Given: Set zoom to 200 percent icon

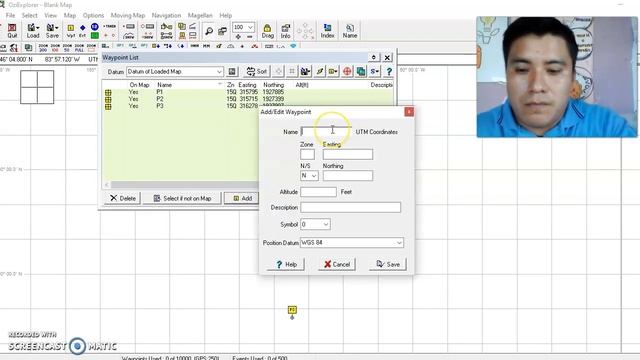Looking at the screenshot, I should [x=43, y=48].
